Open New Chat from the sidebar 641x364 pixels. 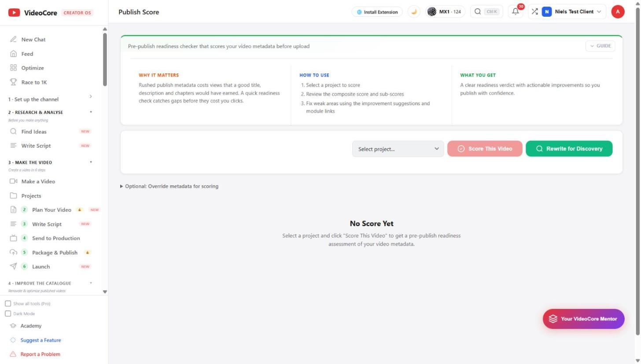[x=33, y=40]
